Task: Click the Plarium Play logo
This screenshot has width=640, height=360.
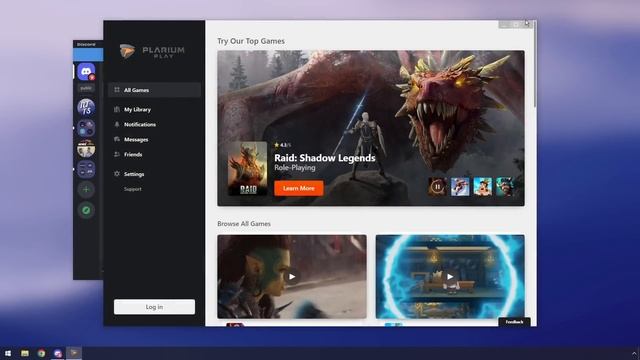Action: pos(152,51)
